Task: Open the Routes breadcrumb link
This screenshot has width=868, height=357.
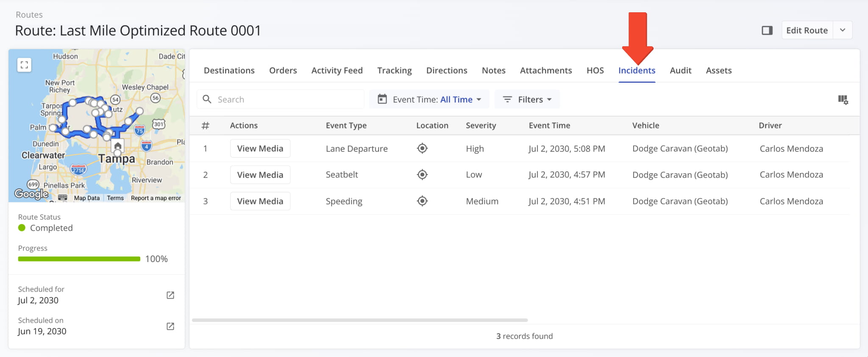Action: click(x=29, y=15)
